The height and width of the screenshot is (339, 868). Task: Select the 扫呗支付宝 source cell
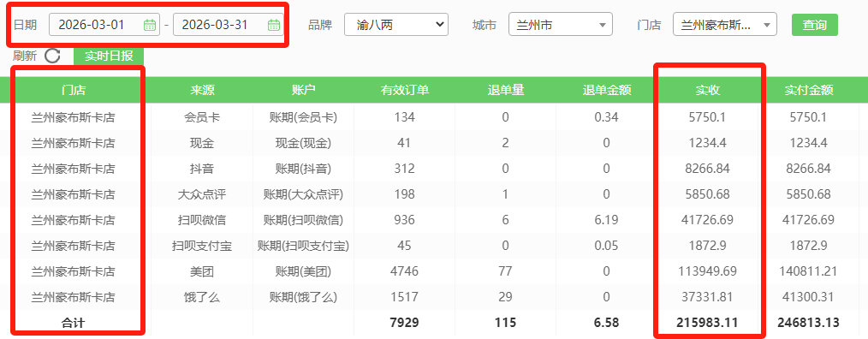[x=202, y=246]
